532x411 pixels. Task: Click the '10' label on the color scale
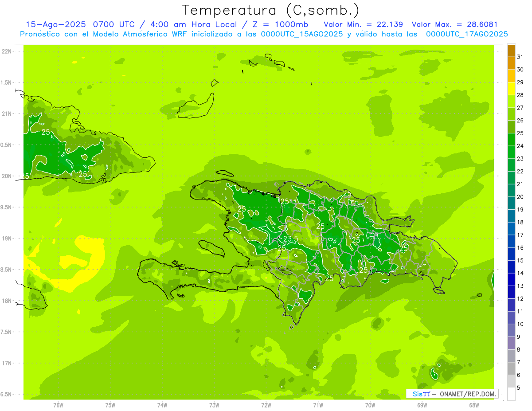[520, 324]
